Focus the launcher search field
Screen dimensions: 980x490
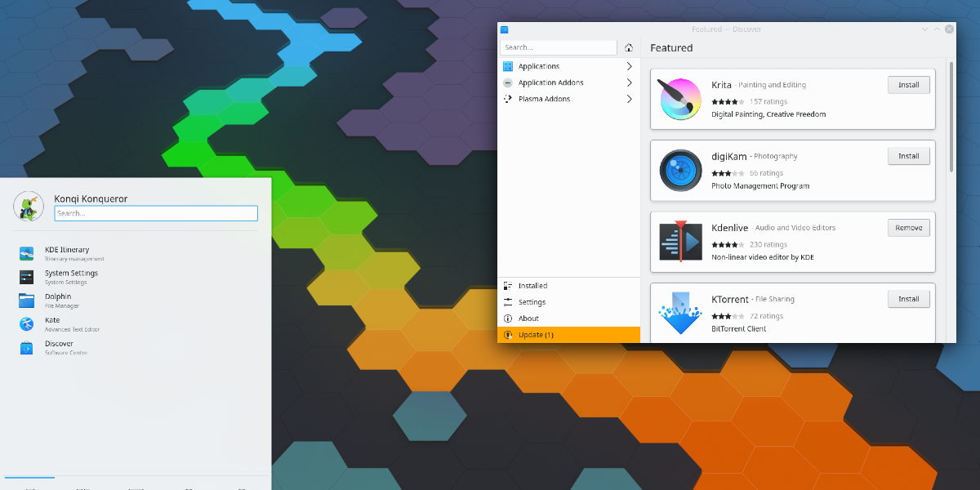pos(156,213)
